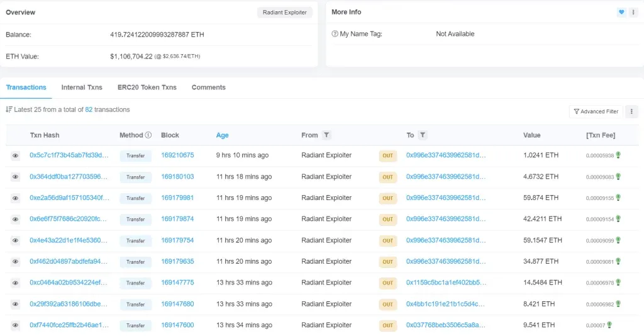Image resolution: width=644 pixels, height=336 pixels.
Task: Click the Radiant Exploiter label badge in Overview
Action: click(x=285, y=13)
